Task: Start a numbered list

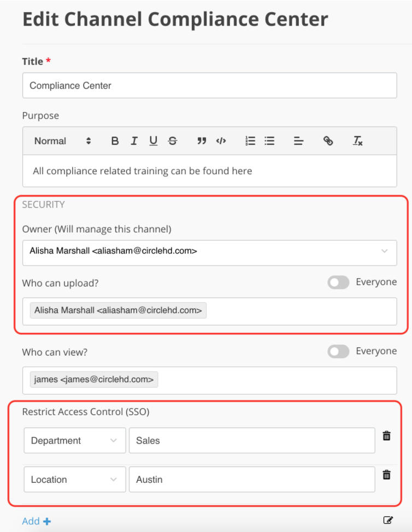Action: (250, 141)
